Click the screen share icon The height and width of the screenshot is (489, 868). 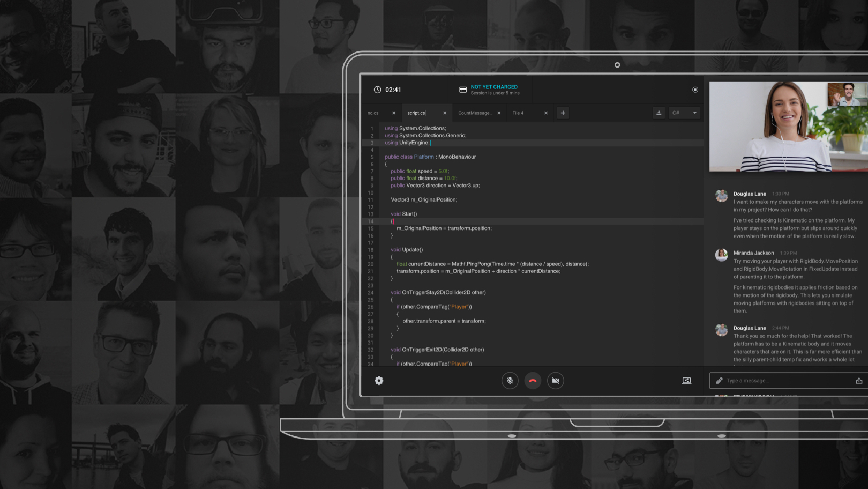point(686,381)
